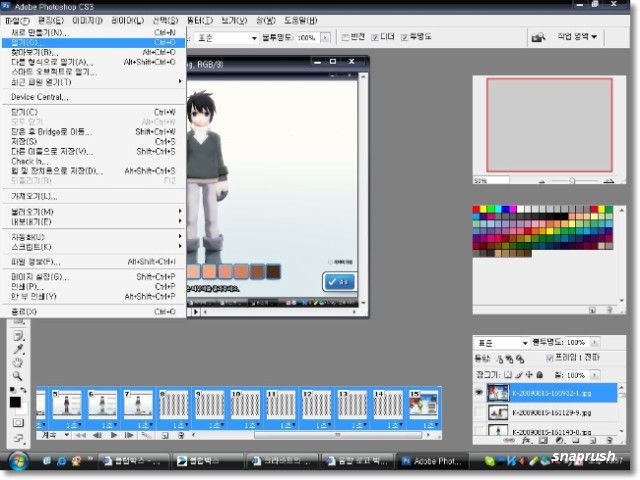The width and height of the screenshot is (640, 480).
Task: Choose highlighted Open (Ctrl+O) menu entry
Action: coord(93,42)
